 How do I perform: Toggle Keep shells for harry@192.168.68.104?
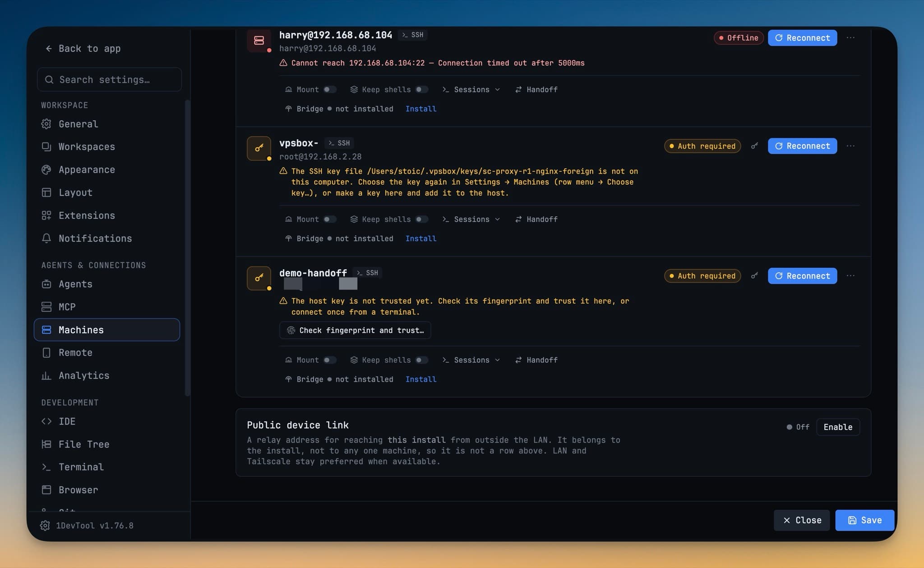click(421, 90)
